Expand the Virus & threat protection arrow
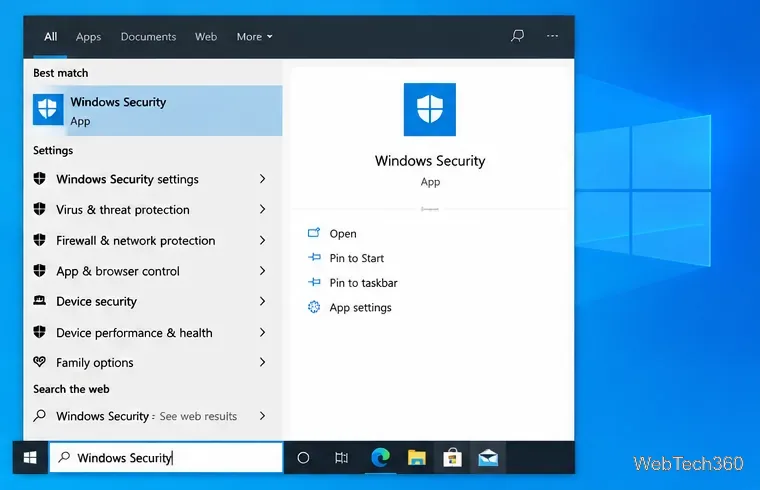This screenshot has width=760, height=490. point(262,209)
